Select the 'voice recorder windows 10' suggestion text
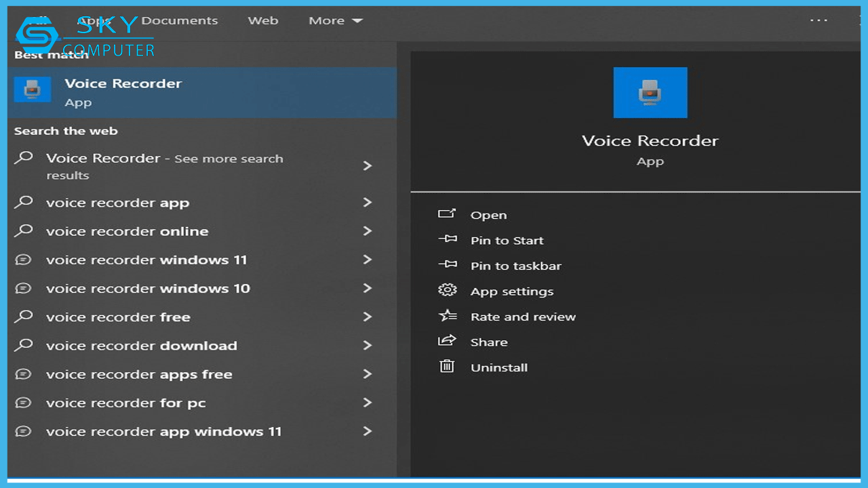Screen dimensions: 868x488 click(148, 288)
